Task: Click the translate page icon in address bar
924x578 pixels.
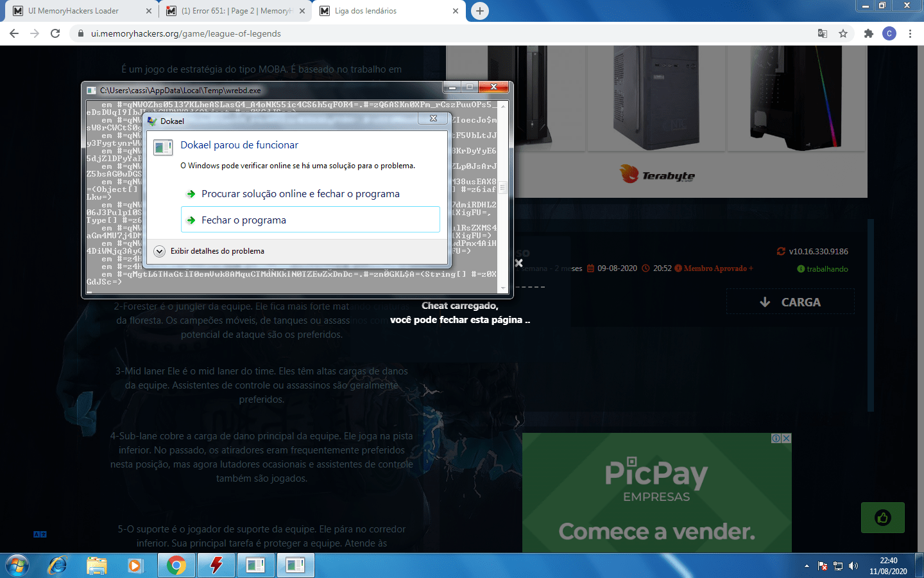Action: click(x=823, y=33)
